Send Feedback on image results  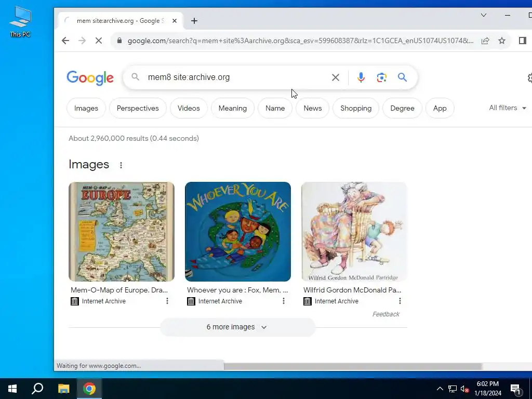coord(386,314)
